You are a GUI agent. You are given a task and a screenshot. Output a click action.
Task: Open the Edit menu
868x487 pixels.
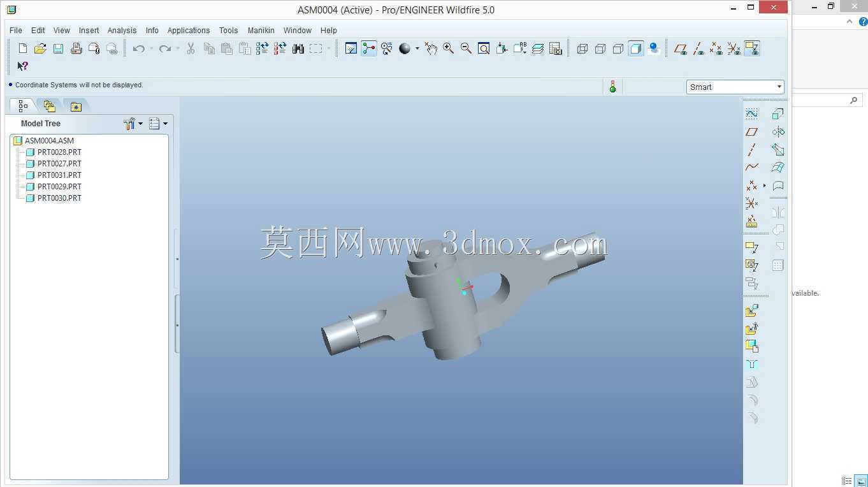(x=38, y=30)
